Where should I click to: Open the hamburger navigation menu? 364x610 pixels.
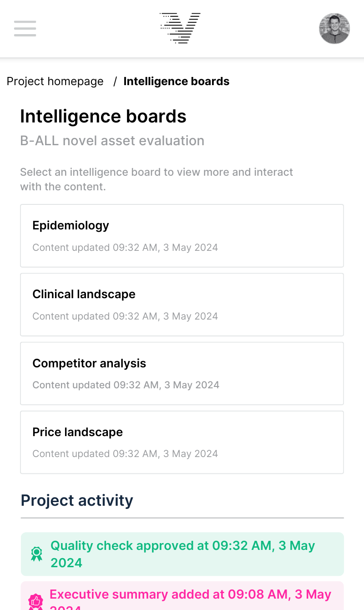click(25, 28)
